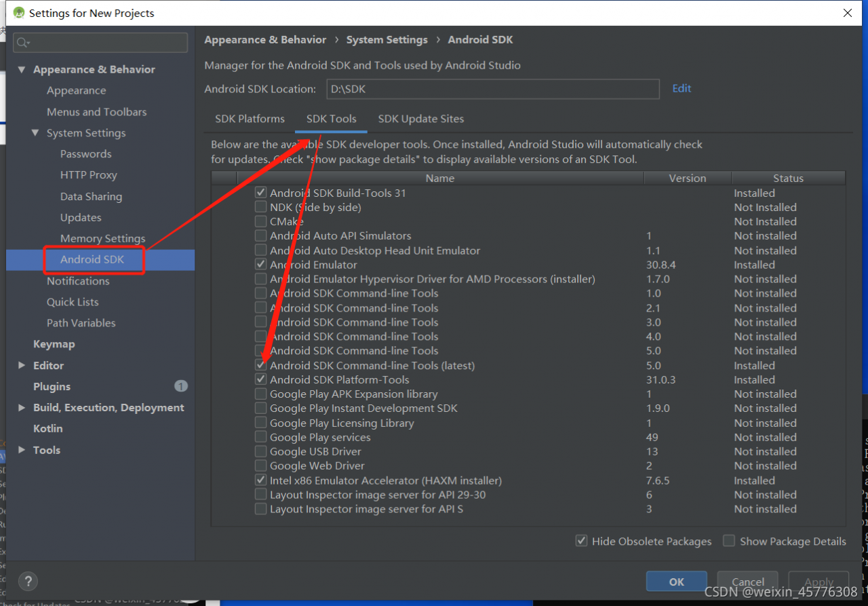Check the Emulator Hypervisor Driver for AMD checkbox
Screen dimensions: 868x606
pos(260,279)
